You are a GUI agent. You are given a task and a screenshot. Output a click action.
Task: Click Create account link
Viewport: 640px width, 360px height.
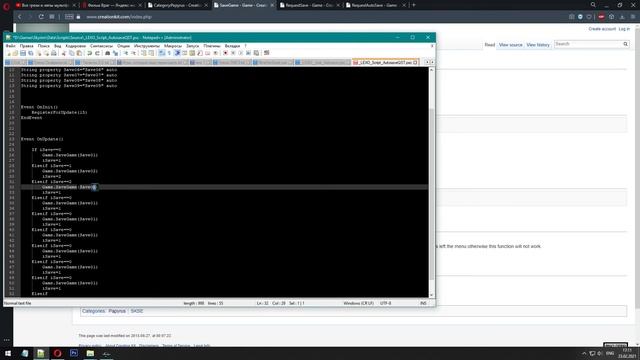coord(602,29)
